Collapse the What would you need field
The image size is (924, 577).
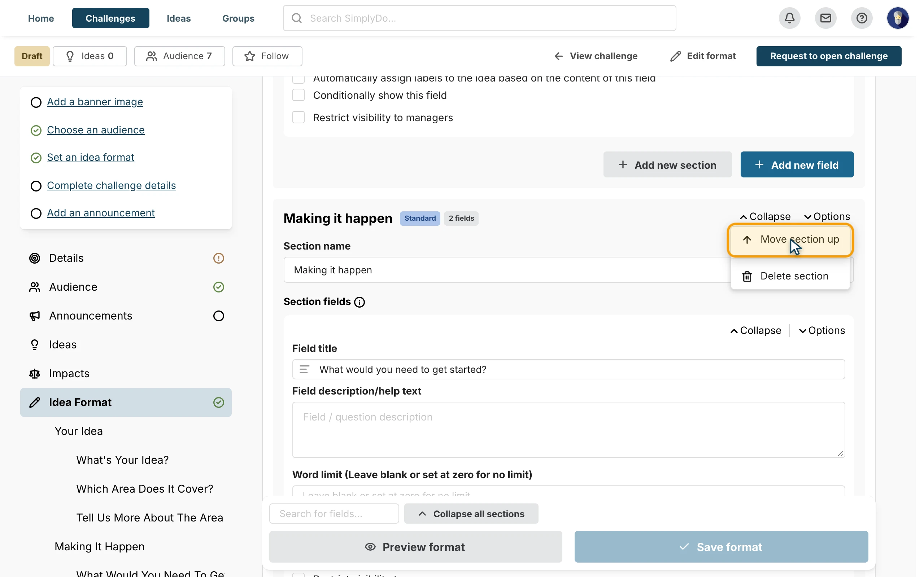(x=755, y=330)
